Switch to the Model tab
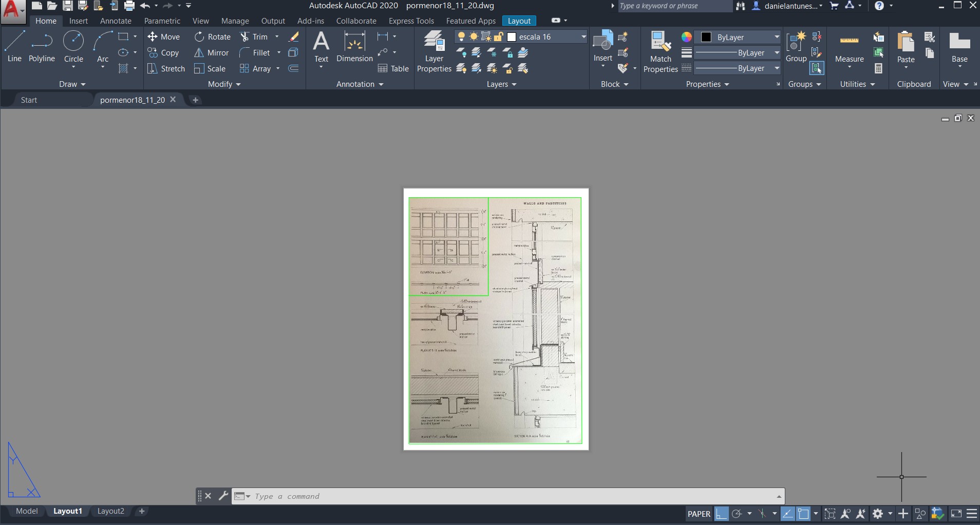The image size is (980, 525). 27,511
